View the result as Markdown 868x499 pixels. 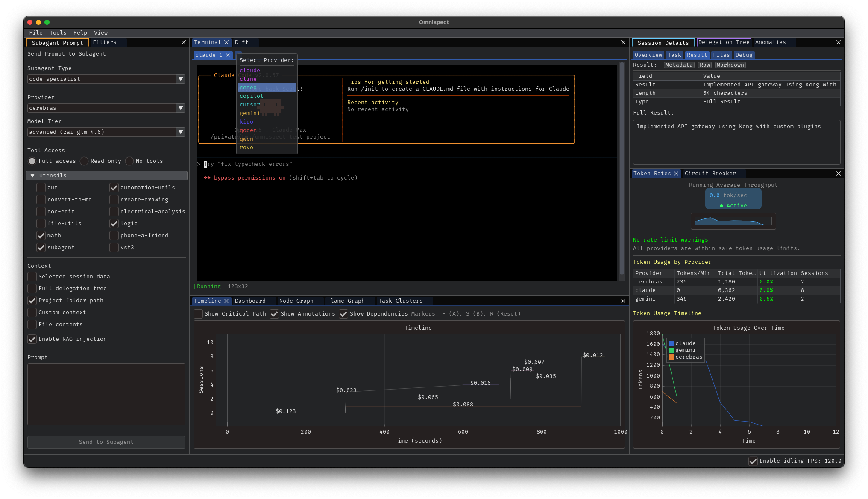[x=730, y=65]
